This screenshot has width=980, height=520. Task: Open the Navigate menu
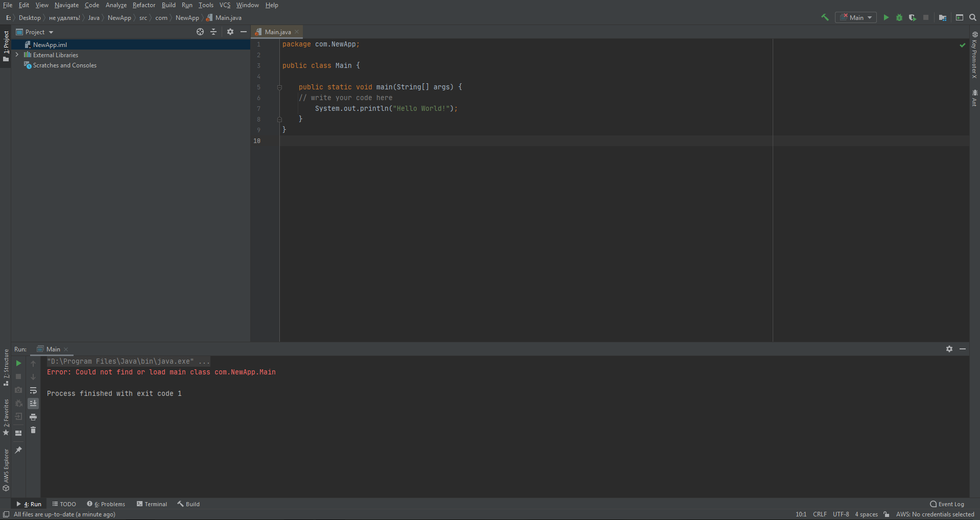pyautogui.click(x=66, y=5)
